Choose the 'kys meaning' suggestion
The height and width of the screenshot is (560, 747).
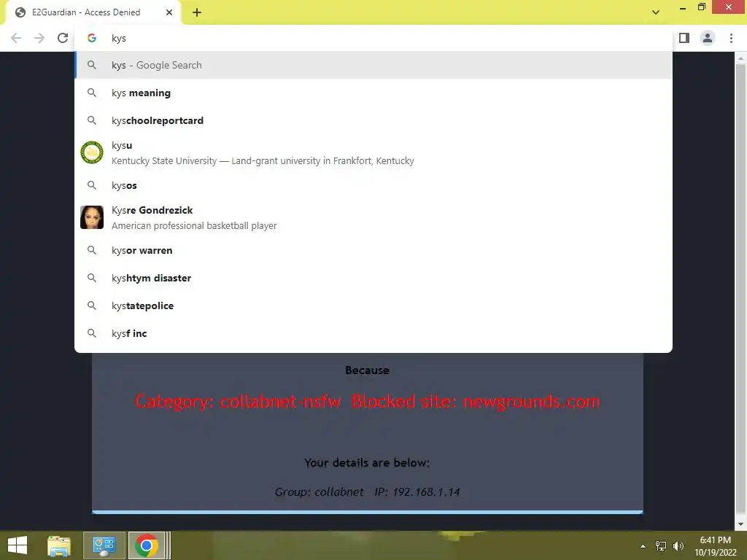coord(373,93)
